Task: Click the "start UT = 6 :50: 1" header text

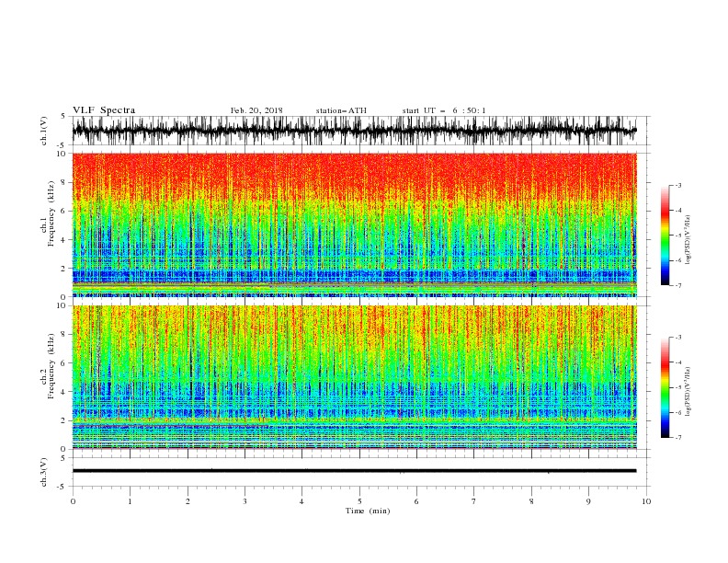Action: coord(444,110)
